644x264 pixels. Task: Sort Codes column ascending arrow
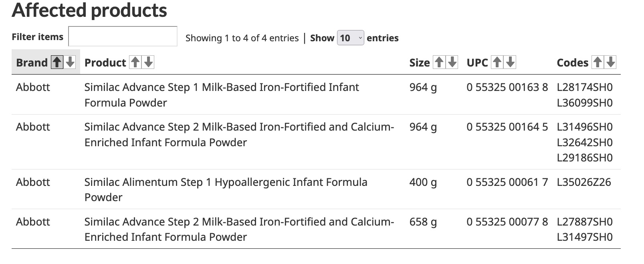[x=598, y=62]
